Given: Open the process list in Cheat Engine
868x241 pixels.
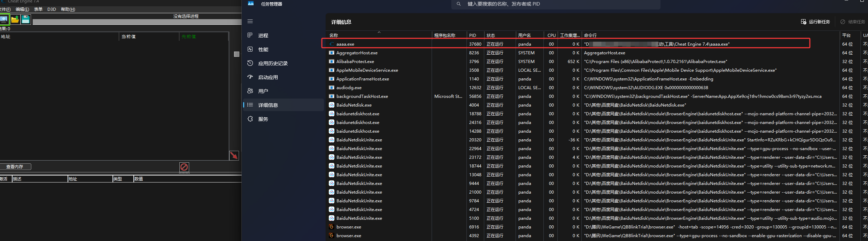Looking at the screenshot, I should [x=4, y=19].
